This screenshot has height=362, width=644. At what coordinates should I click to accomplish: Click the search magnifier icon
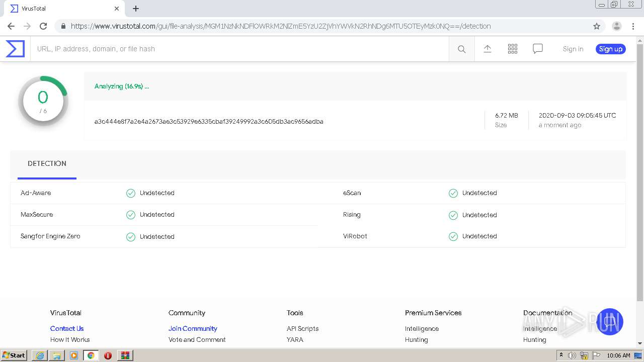tap(461, 49)
